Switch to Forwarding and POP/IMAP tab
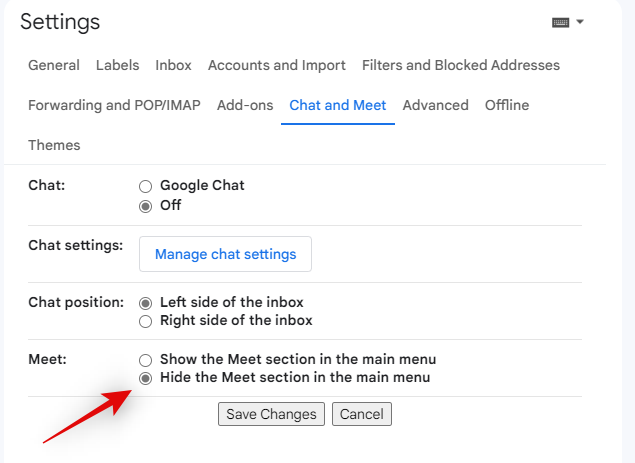Viewport: 635px width, 463px height. 115,105
